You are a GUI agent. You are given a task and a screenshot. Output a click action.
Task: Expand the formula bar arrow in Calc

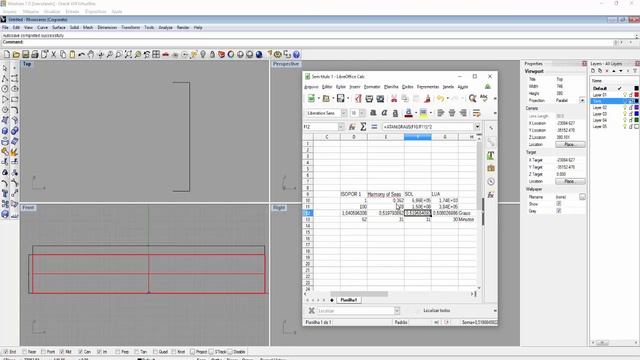click(477, 127)
